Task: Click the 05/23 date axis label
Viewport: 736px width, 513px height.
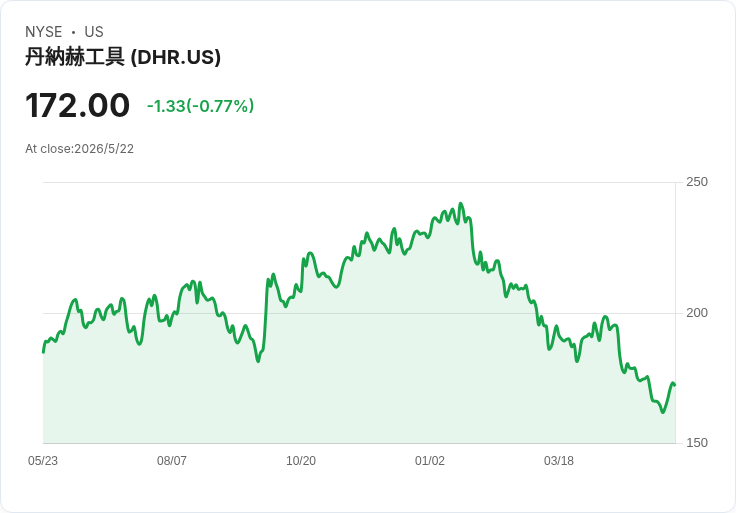Action: click(43, 461)
